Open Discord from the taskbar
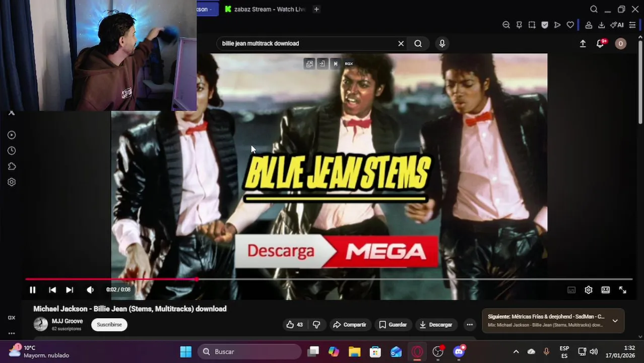This screenshot has width=644, height=363. click(459, 351)
